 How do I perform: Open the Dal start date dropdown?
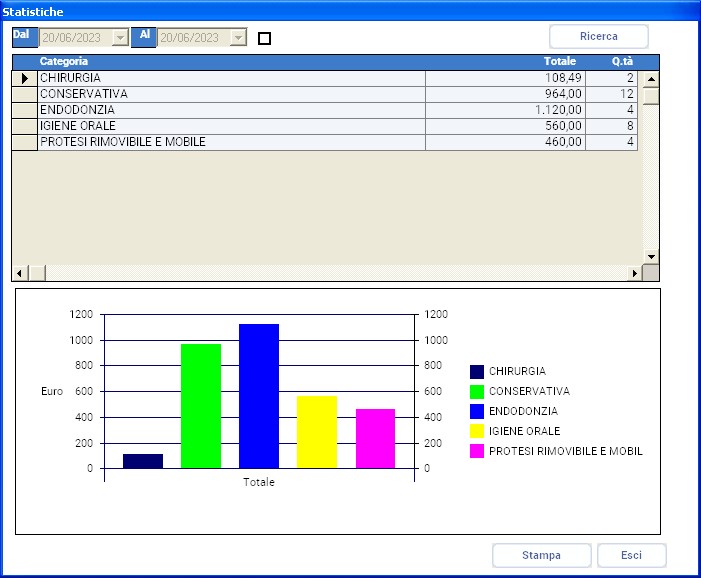tap(120, 38)
